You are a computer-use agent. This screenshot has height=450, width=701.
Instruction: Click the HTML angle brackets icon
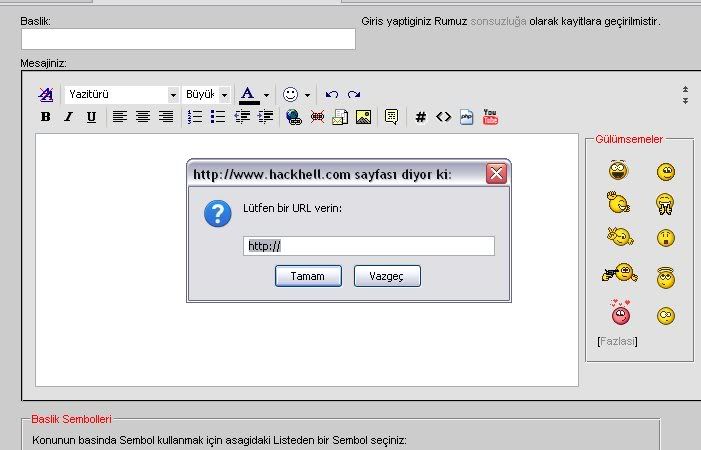pos(443,117)
